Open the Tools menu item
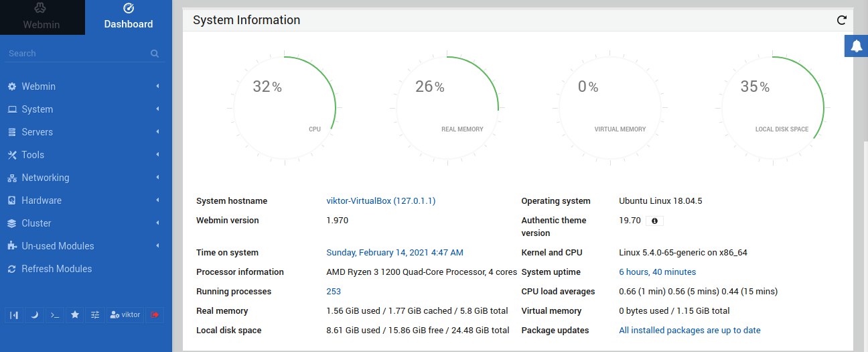The image size is (868, 352). [x=86, y=155]
